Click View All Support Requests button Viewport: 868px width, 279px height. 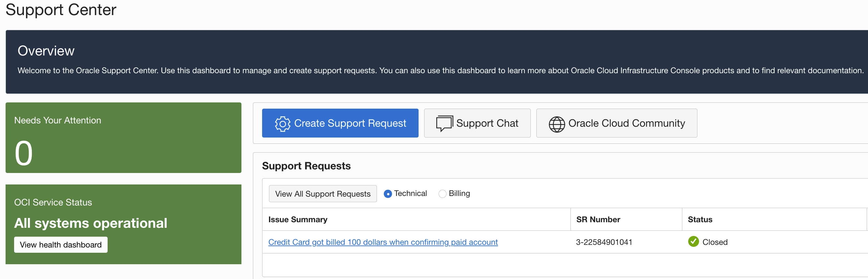322,194
